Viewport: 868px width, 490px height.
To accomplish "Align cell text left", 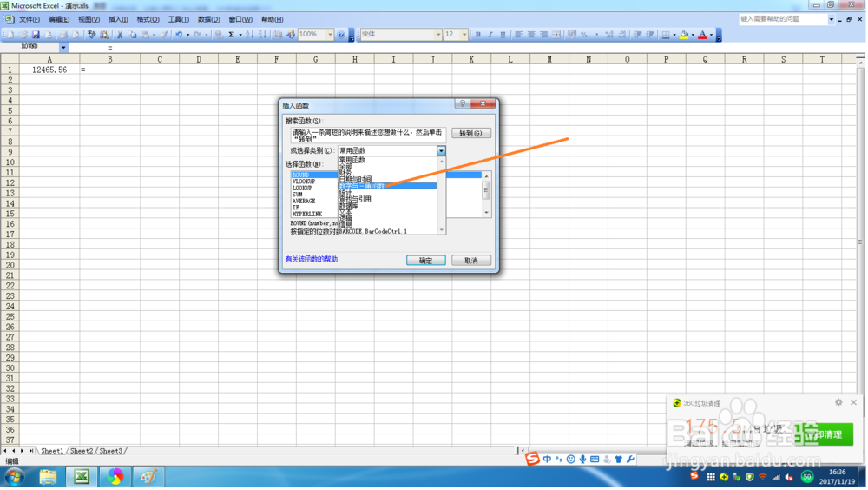I will click(x=519, y=35).
